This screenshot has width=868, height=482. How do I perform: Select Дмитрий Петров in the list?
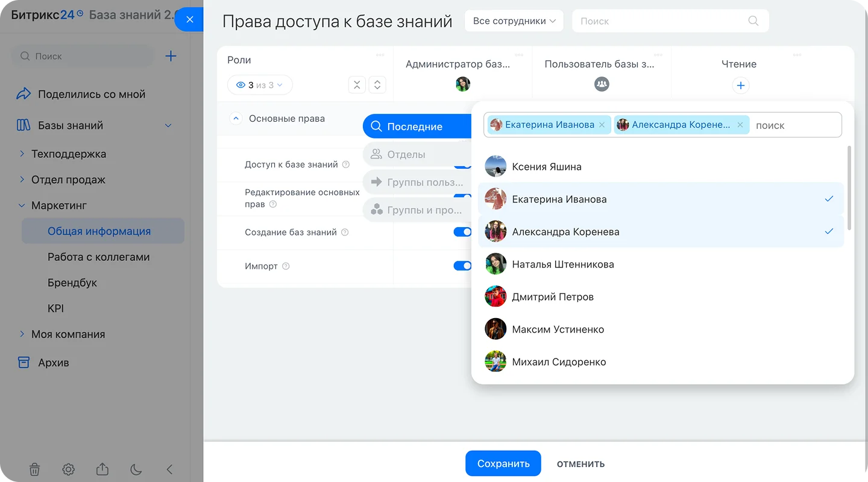pyautogui.click(x=661, y=296)
